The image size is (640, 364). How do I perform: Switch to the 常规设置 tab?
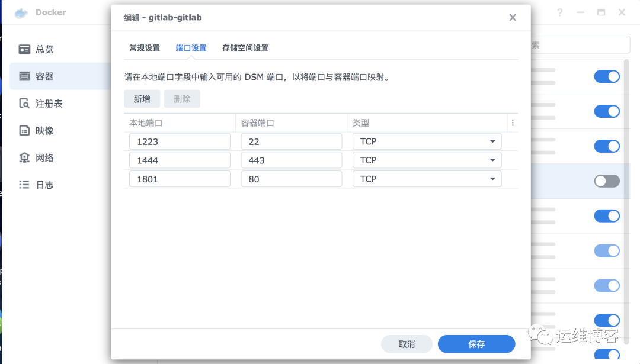(x=145, y=48)
